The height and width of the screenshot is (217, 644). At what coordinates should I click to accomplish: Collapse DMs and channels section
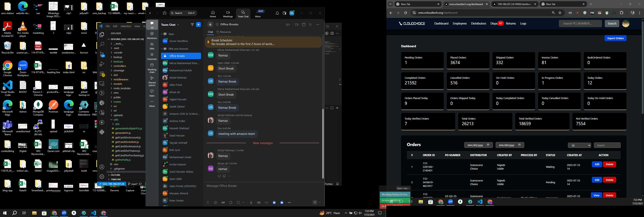[x=162, y=49]
